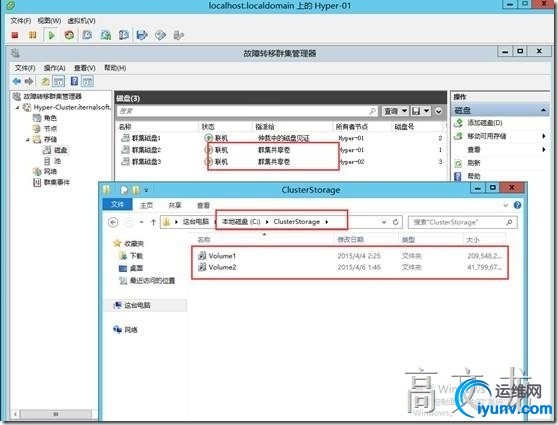Click 刷新 in the Actions pane
This screenshot has width=558, height=425.
[473, 163]
